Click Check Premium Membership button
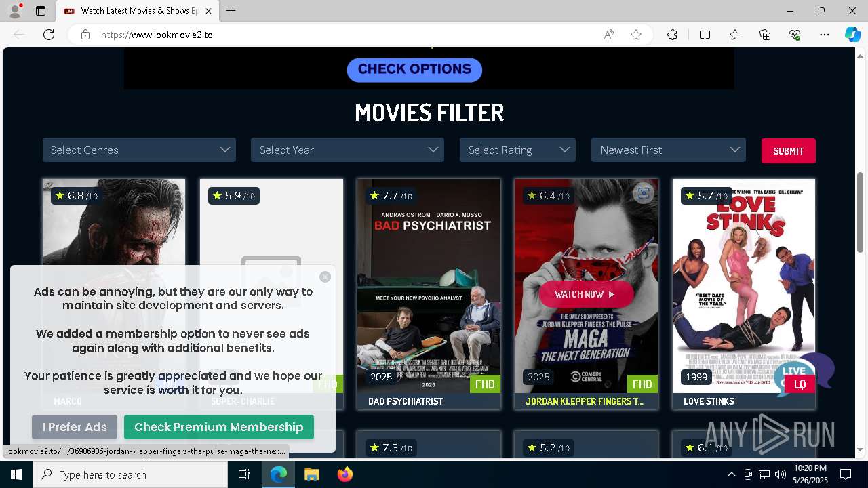The width and height of the screenshot is (868, 488). click(x=218, y=427)
